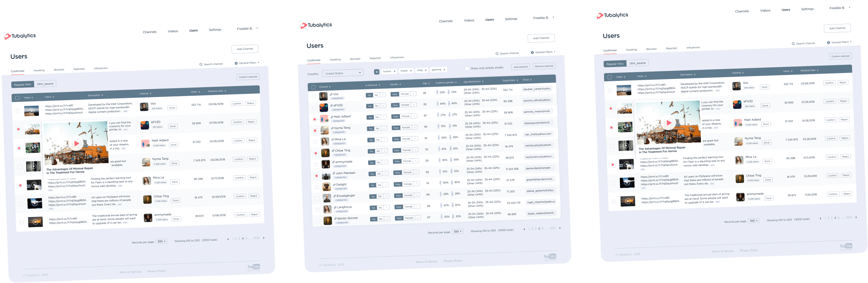Uncheck the Matt Adlard row checkbox, middle screen
This screenshot has width=868, height=283.
(x=315, y=119)
